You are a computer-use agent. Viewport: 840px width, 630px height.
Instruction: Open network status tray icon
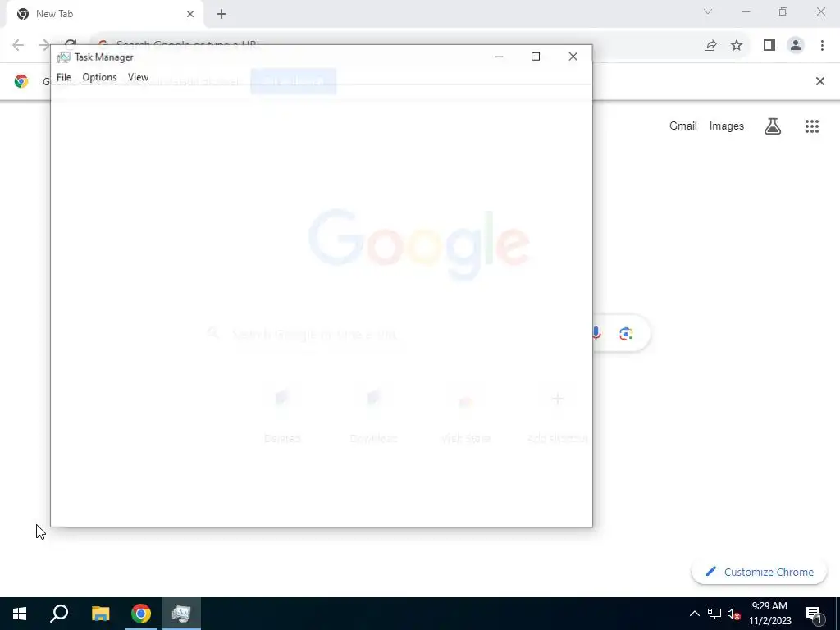coord(714,614)
